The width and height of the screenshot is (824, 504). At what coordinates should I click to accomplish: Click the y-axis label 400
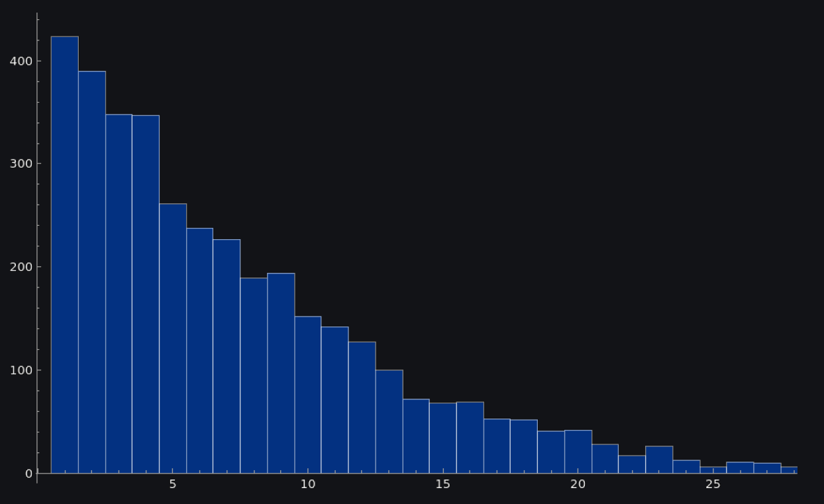coord(21,61)
